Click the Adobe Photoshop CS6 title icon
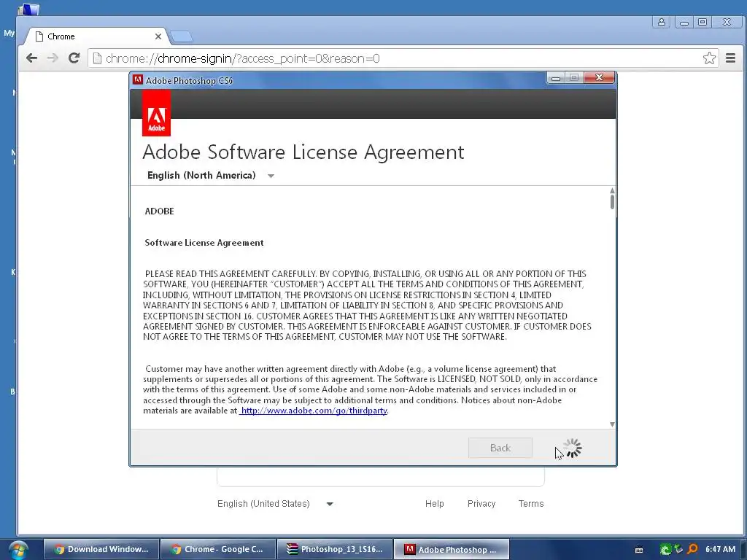 pos(138,79)
